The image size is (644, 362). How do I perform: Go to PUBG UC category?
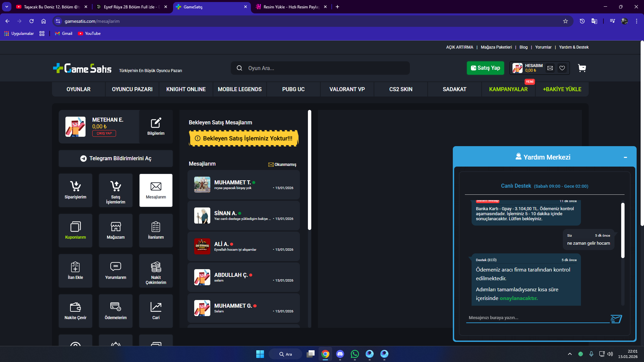coord(293,89)
